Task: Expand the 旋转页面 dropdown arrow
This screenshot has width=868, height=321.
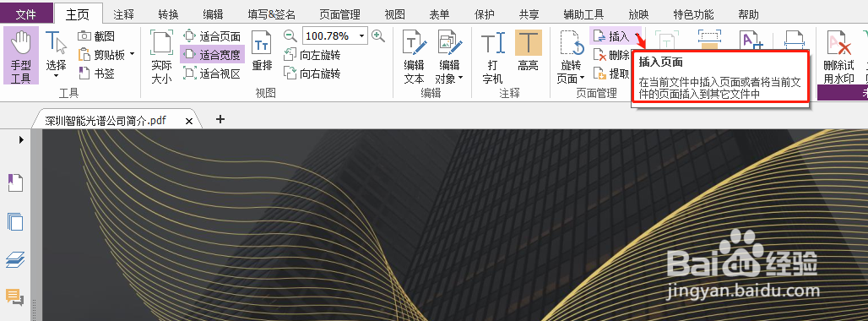Action: pyautogui.click(x=582, y=78)
